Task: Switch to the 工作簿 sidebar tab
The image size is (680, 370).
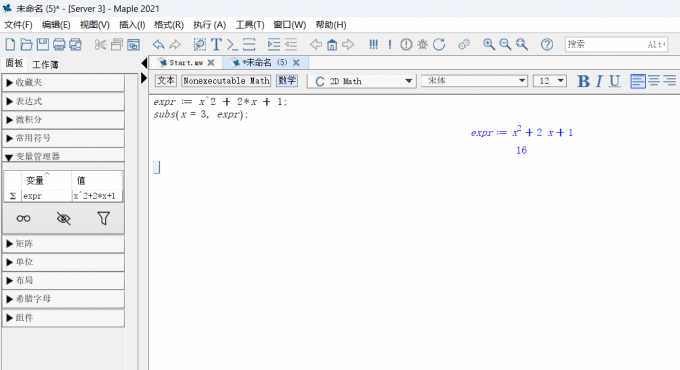Action: pos(45,65)
